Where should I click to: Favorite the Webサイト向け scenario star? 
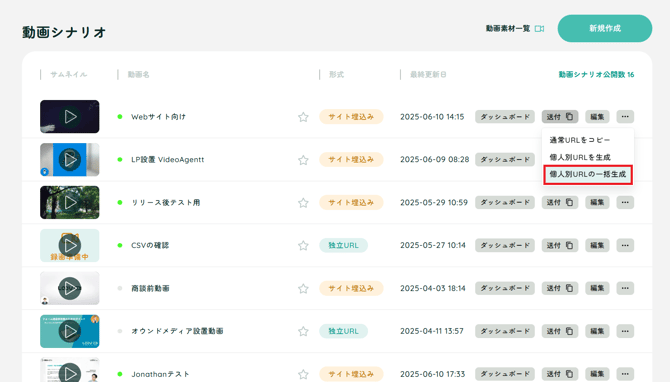[303, 117]
